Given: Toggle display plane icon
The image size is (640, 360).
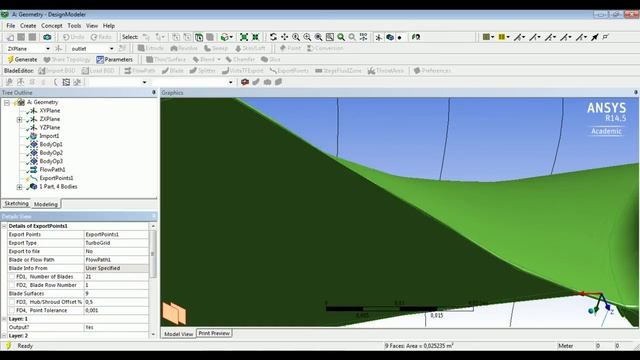Looking at the screenshot, I should click(x=379, y=37).
